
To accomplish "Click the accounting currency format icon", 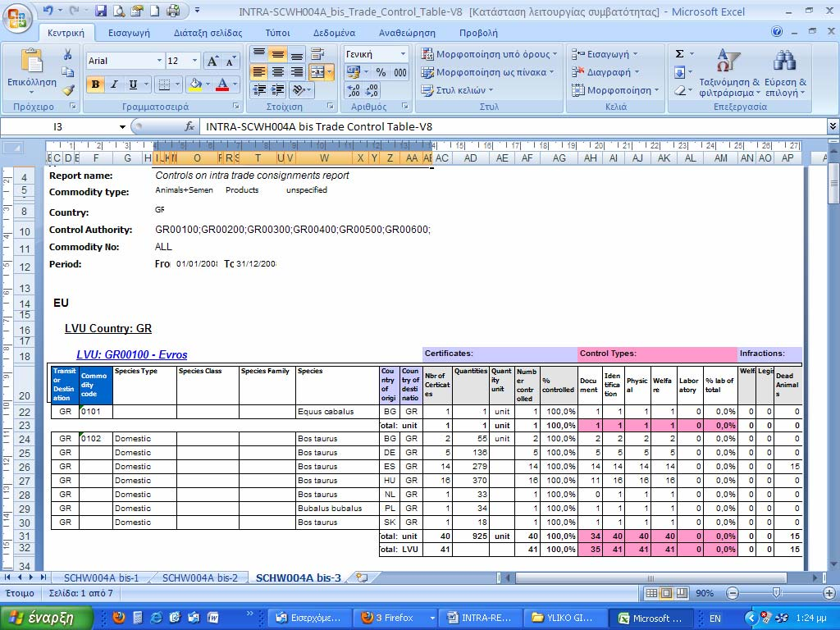I will (x=353, y=72).
